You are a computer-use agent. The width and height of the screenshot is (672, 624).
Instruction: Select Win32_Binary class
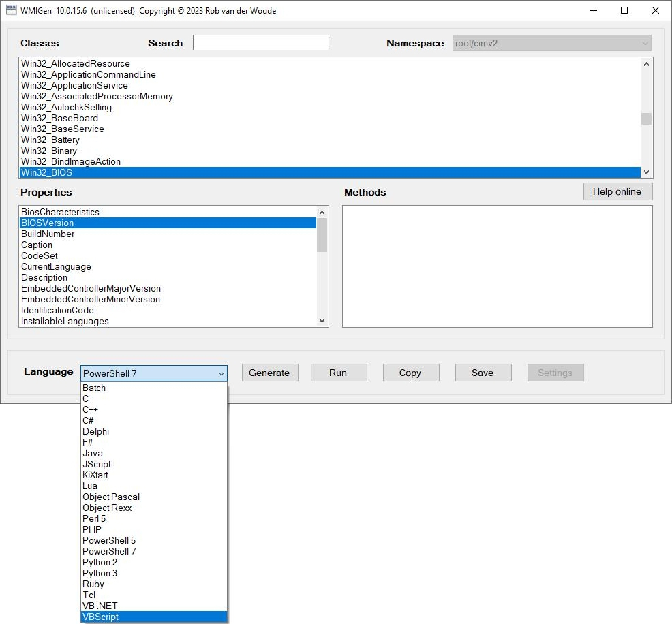point(330,151)
